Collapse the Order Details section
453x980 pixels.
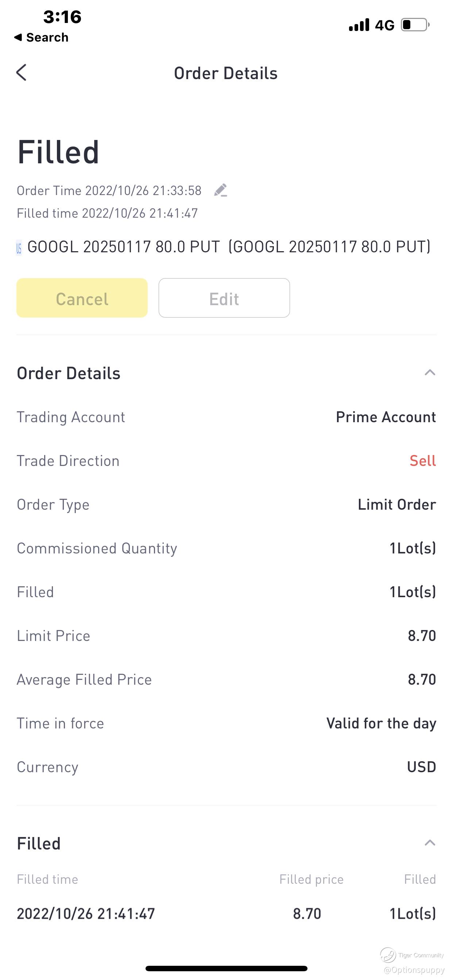click(x=430, y=373)
